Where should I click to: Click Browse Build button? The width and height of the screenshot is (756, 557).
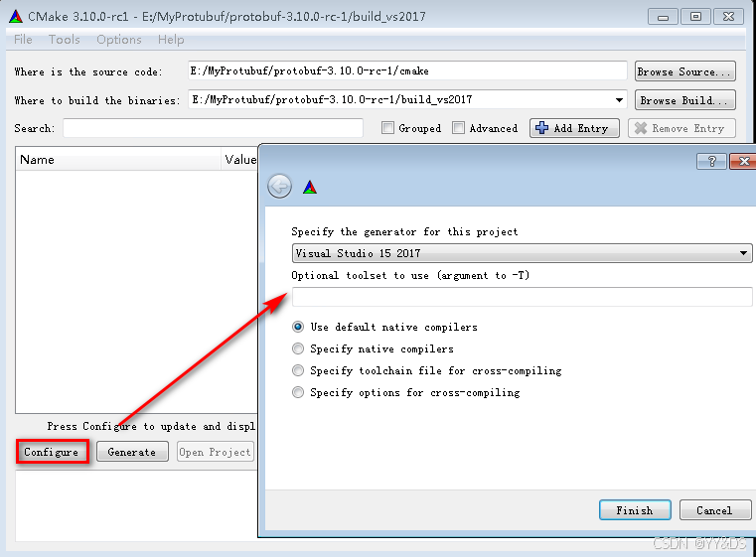coord(685,100)
